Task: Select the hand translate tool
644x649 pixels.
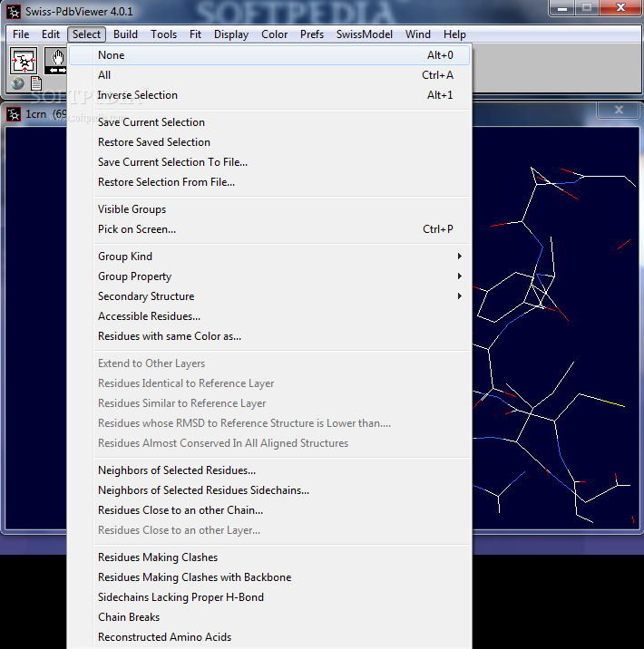Action: coord(55,62)
